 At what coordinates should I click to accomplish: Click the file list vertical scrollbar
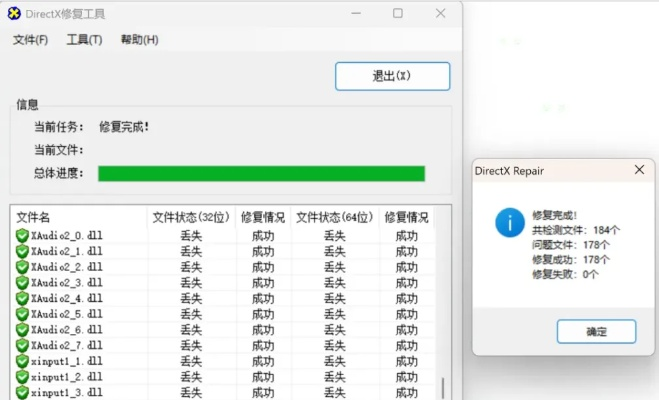point(443,385)
